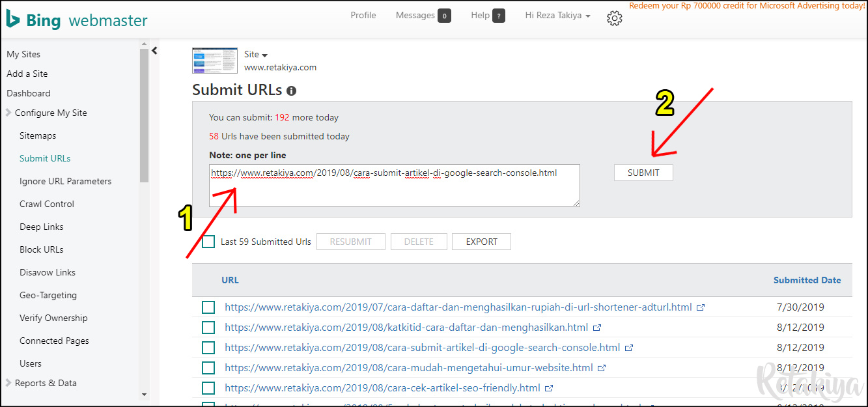Click the Help question mark badge
Viewport: 868px width, 407px height.
pos(499,16)
